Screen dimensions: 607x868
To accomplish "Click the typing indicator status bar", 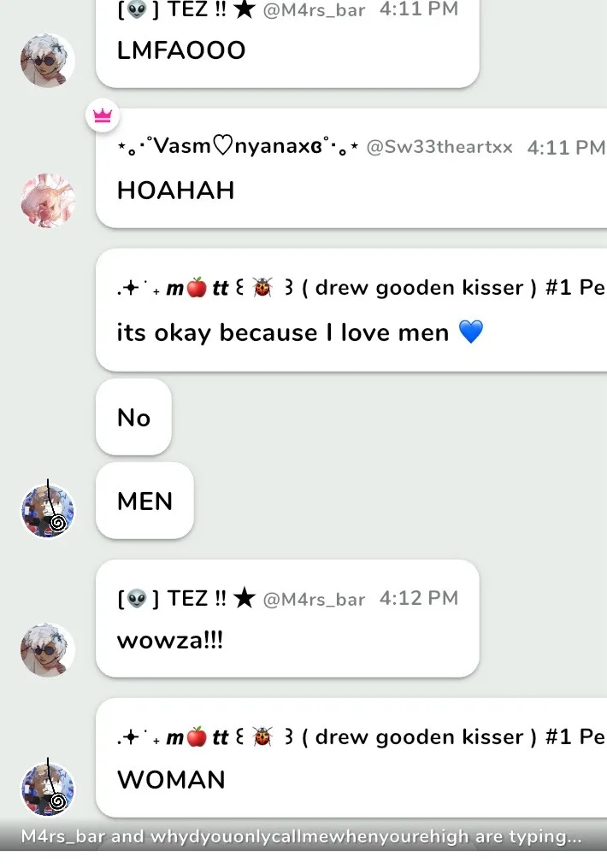I will (x=303, y=836).
